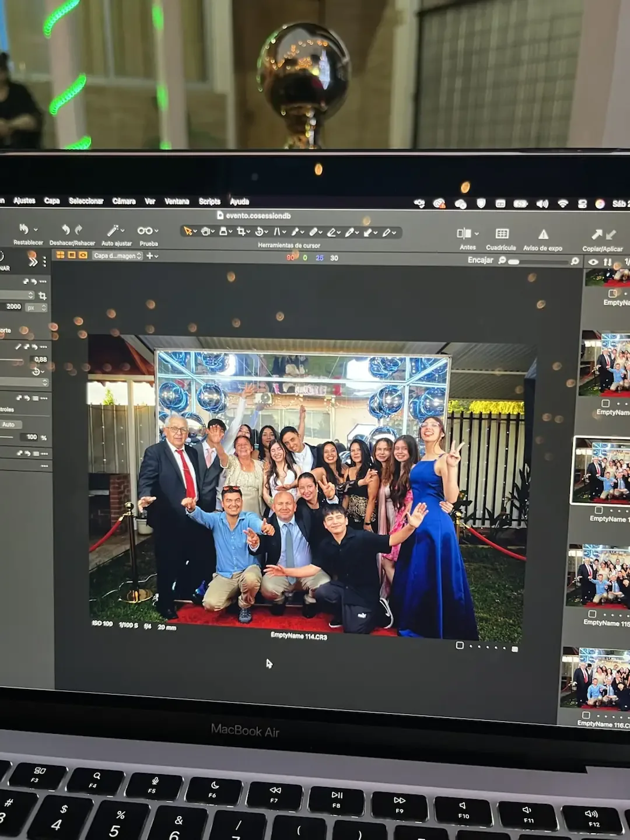Screen dimensions: 630x840
Task: Select the crop cursor tool
Action: coord(240,232)
